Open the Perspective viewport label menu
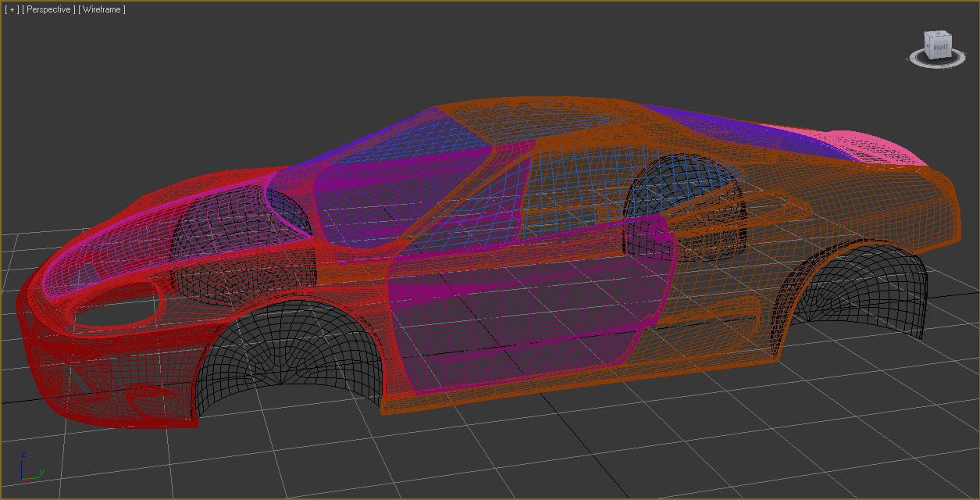Viewport: 980px width, 500px height. point(49,9)
